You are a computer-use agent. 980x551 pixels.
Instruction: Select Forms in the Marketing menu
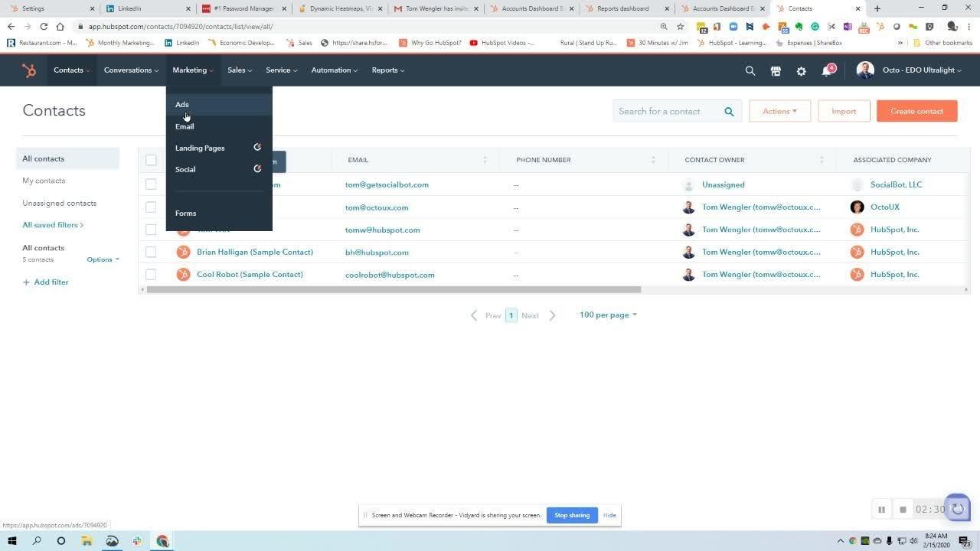tap(219, 214)
